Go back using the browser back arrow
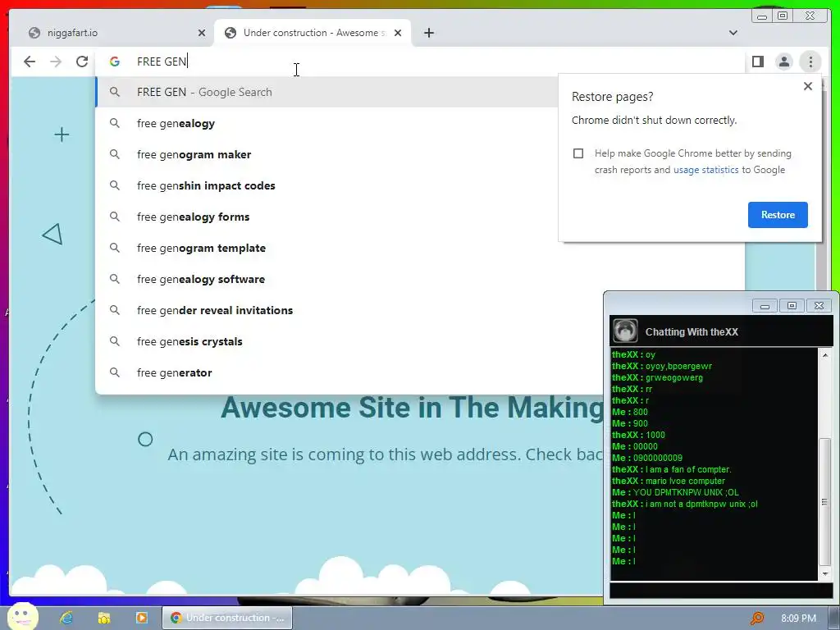 (30, 62)
